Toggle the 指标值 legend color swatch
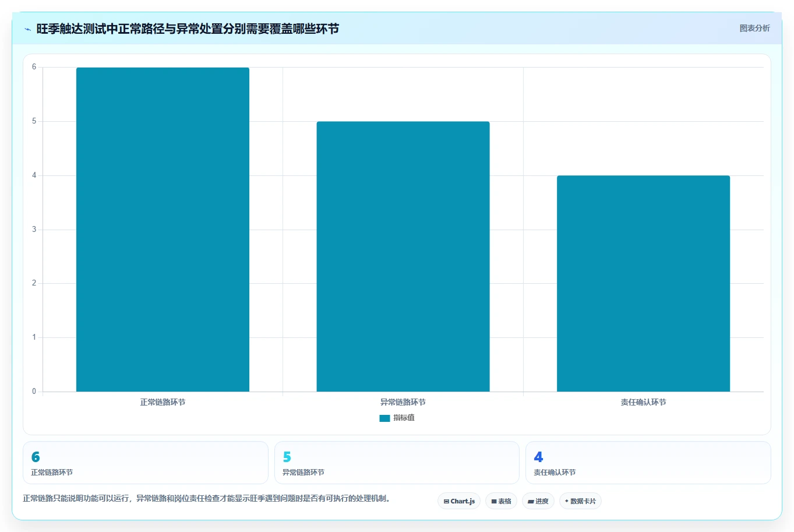The width and height of the screenshot is (794, 532). coord(384,418)
